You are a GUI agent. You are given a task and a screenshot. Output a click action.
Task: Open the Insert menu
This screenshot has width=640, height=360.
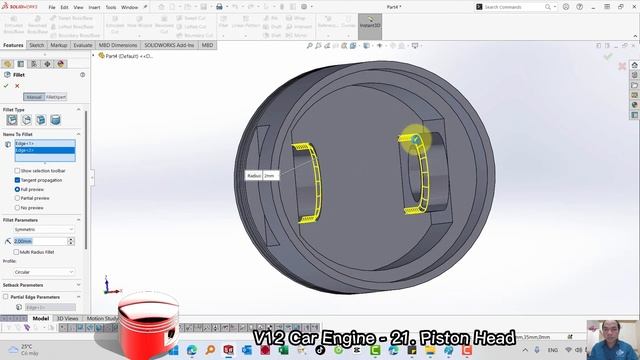point(94,7)
